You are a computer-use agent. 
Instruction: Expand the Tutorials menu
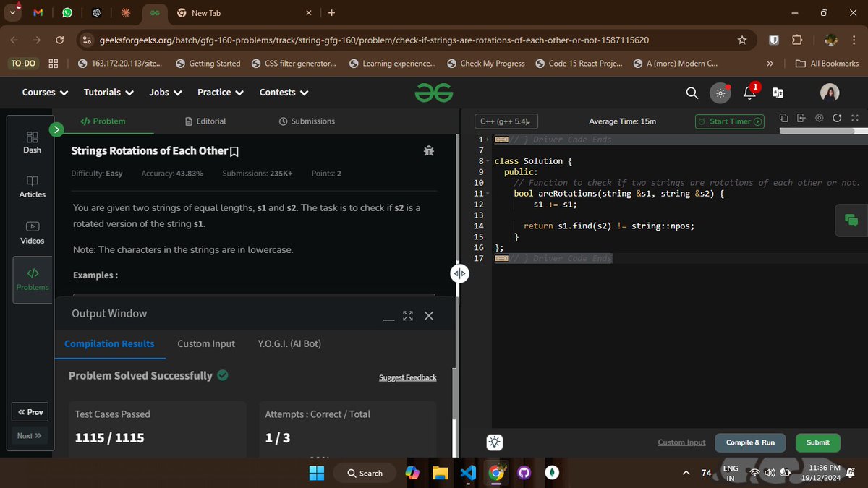(x=109, y=93)
